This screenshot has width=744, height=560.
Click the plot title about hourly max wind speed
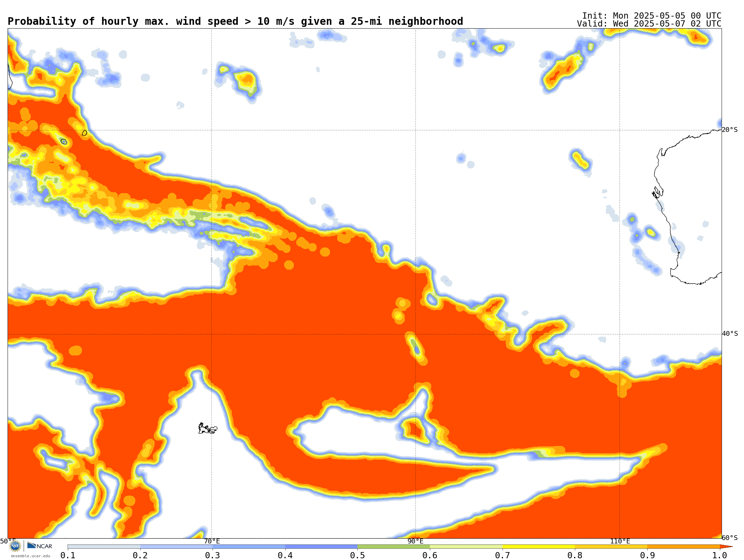point(235,21)
